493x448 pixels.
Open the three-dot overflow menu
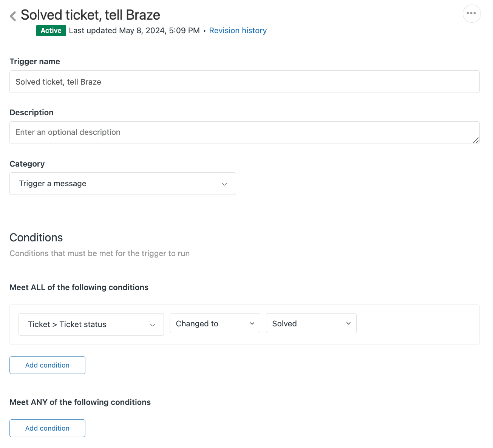(x=471, y=13)
